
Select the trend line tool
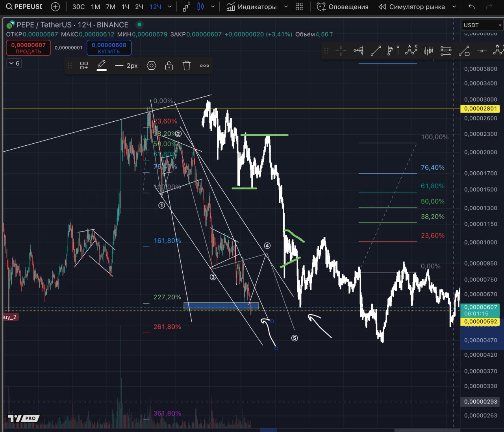[376, 50]
